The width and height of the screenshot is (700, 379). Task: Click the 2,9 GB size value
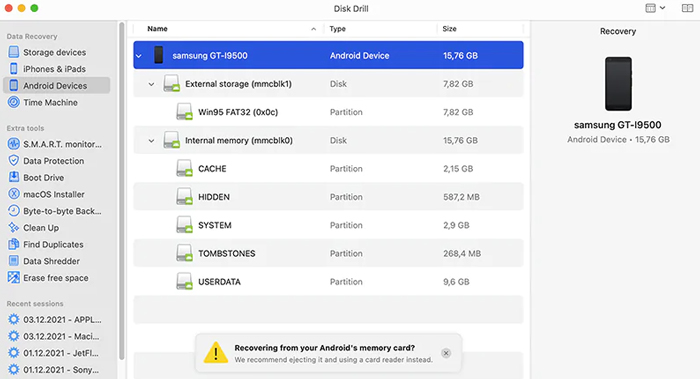pos(456,225)
